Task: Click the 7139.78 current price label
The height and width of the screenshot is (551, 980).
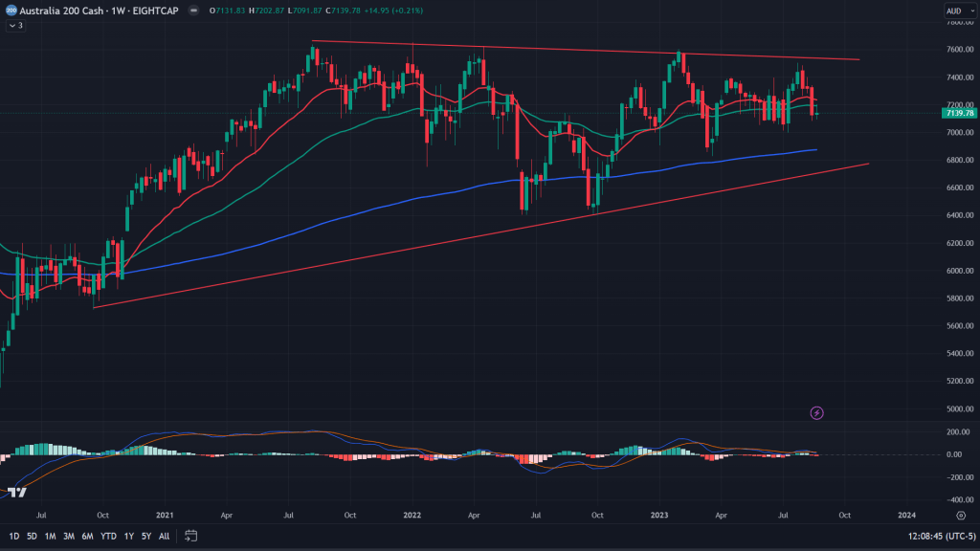Action: pos(958,114)
